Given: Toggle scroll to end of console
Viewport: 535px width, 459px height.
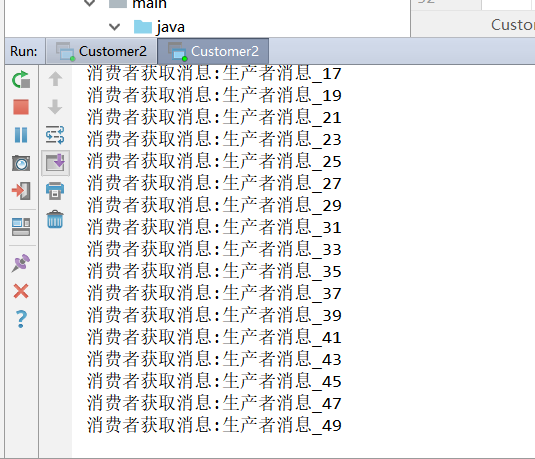Looking at the screenshot, I should point(55,163).
